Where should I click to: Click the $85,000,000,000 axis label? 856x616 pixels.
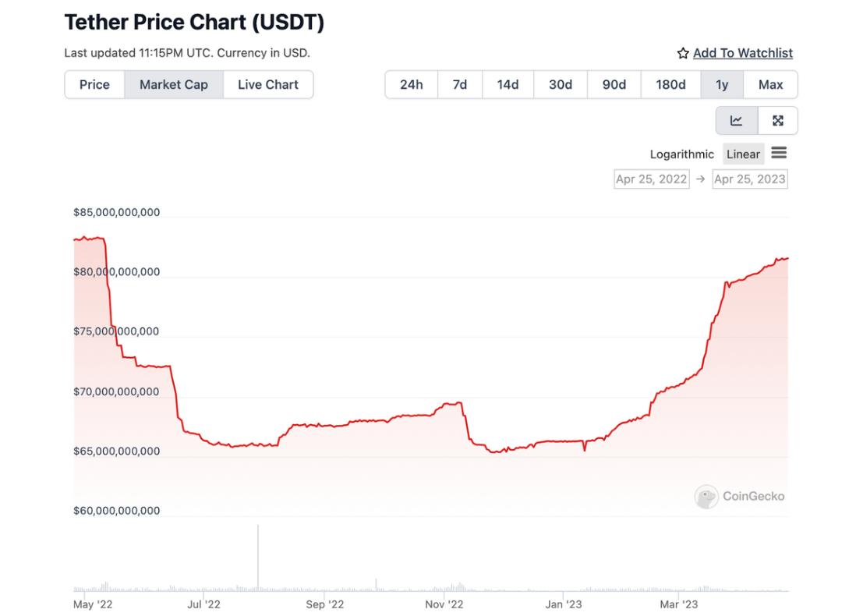(x=117, y=212)
